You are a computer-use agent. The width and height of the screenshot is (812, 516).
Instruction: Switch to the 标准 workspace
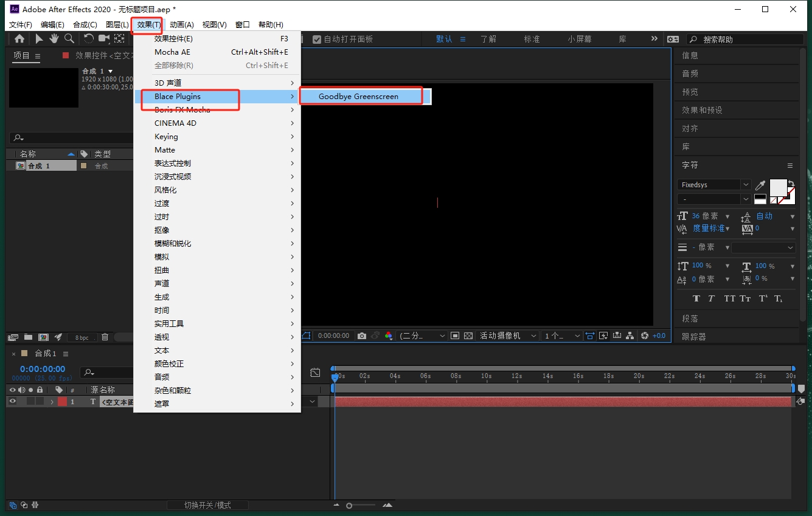click(x=532, y=39)
